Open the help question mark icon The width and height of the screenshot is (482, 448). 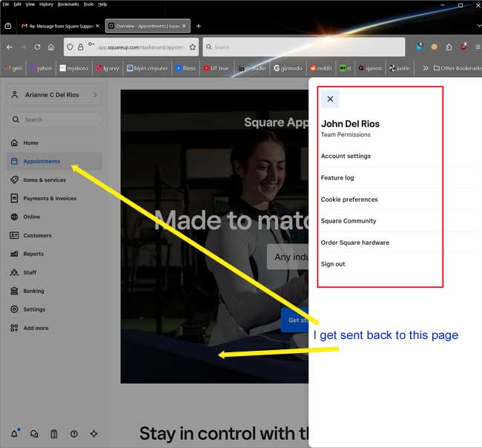pos(73,434)
